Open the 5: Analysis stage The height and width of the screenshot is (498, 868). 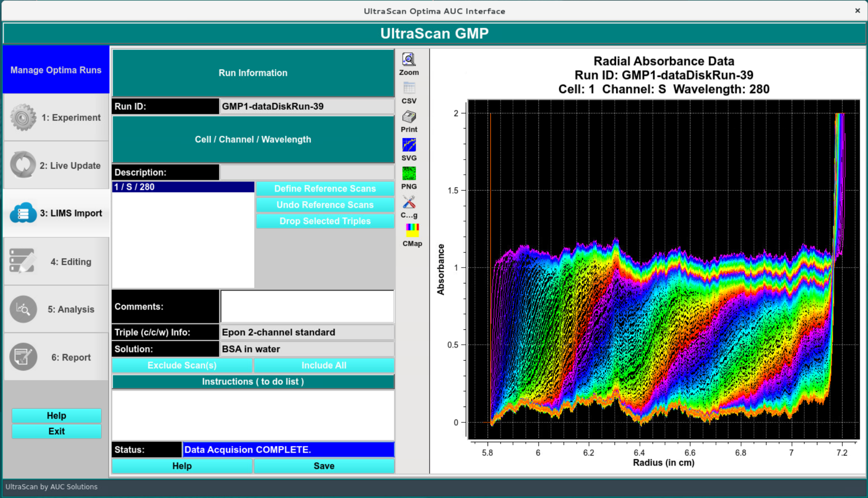point(56,309)
